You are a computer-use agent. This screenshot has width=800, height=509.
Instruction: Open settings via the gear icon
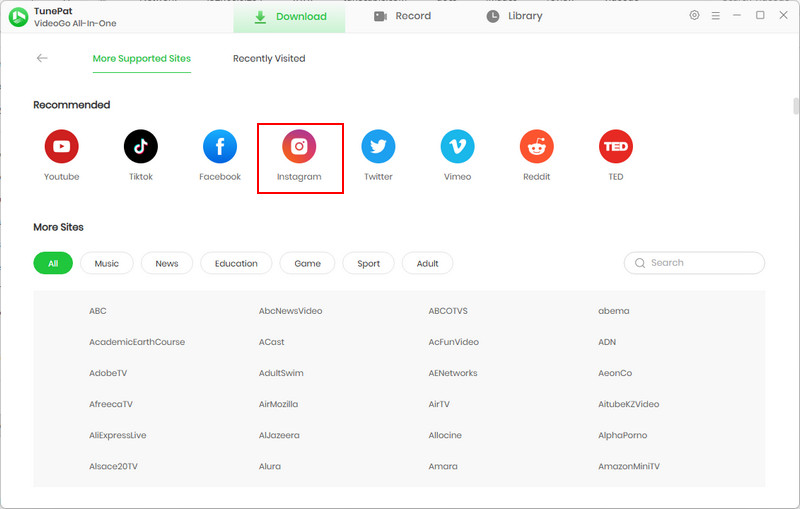point(695,16)
